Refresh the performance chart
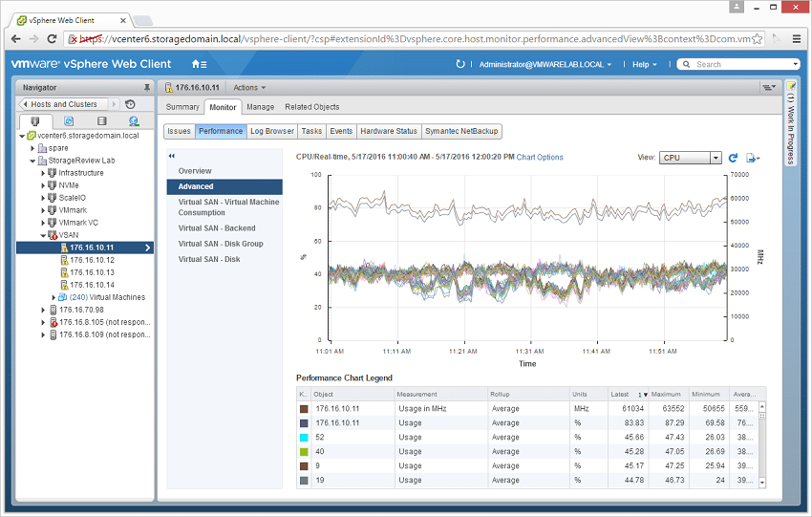The width and height of the screenshot is (812, 517). [733, 158]
